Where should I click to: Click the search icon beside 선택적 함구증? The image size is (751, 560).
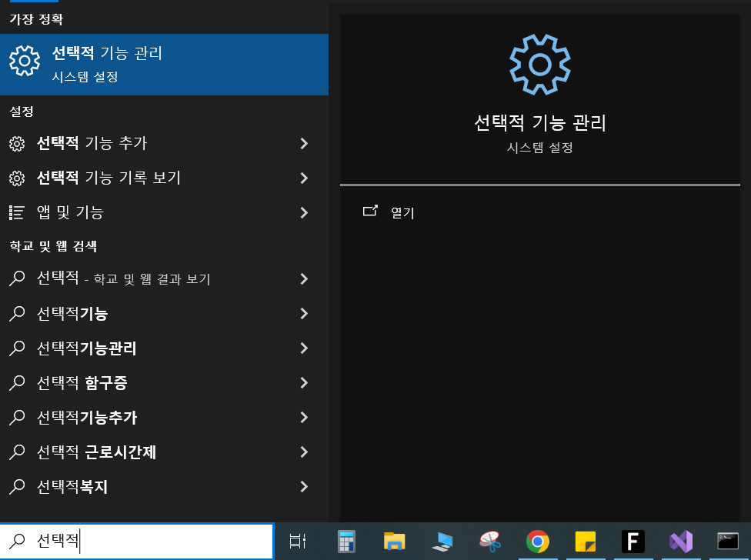[x=17, y=382]
